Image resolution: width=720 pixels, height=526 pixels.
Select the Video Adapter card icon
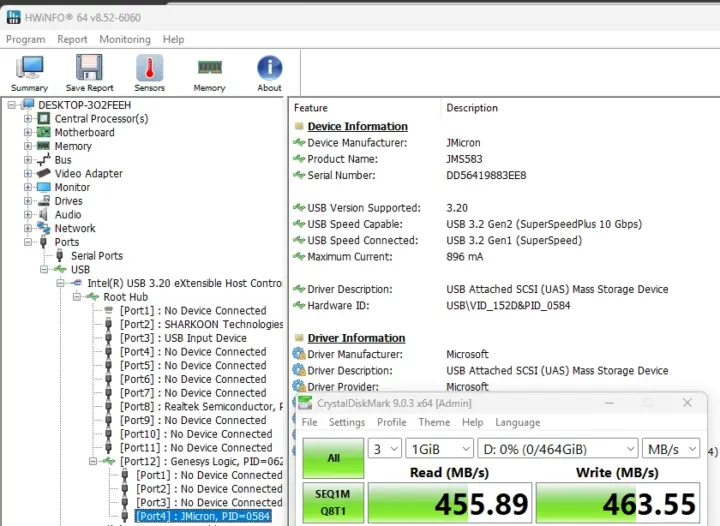(44, 173)
